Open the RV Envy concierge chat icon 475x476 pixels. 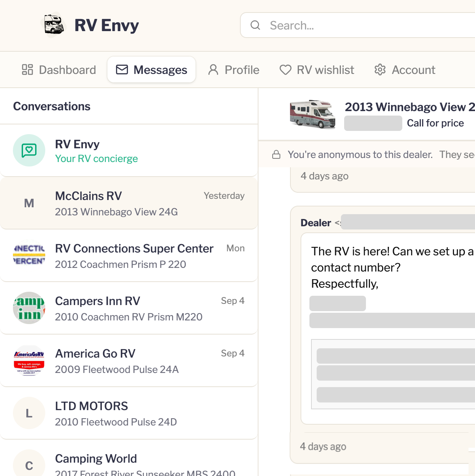(x=29, y=150)
